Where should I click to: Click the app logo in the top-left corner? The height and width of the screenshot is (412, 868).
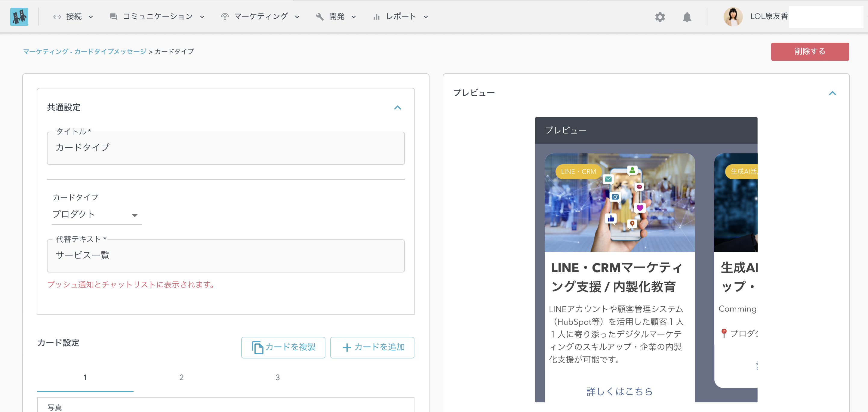[19, 17]
